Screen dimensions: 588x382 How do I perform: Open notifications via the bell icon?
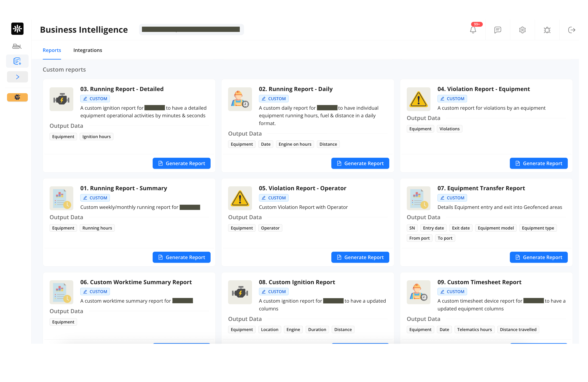(x=473, y=30)
